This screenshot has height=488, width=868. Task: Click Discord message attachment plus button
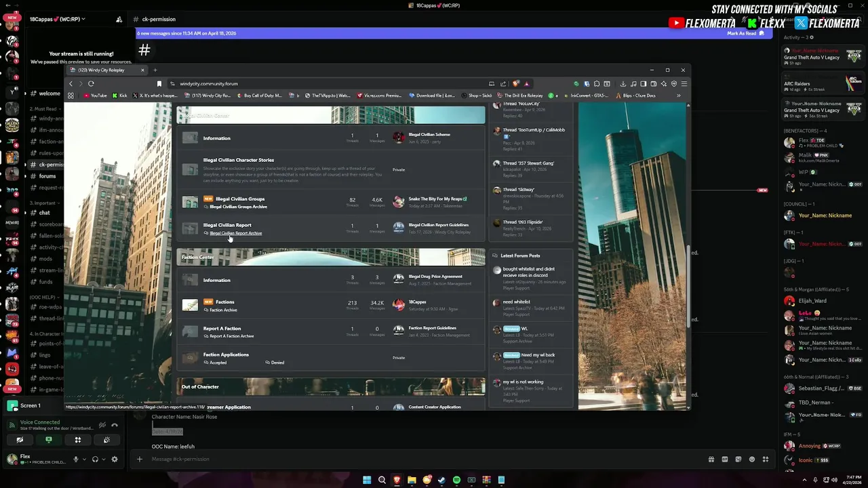[140, 459]
